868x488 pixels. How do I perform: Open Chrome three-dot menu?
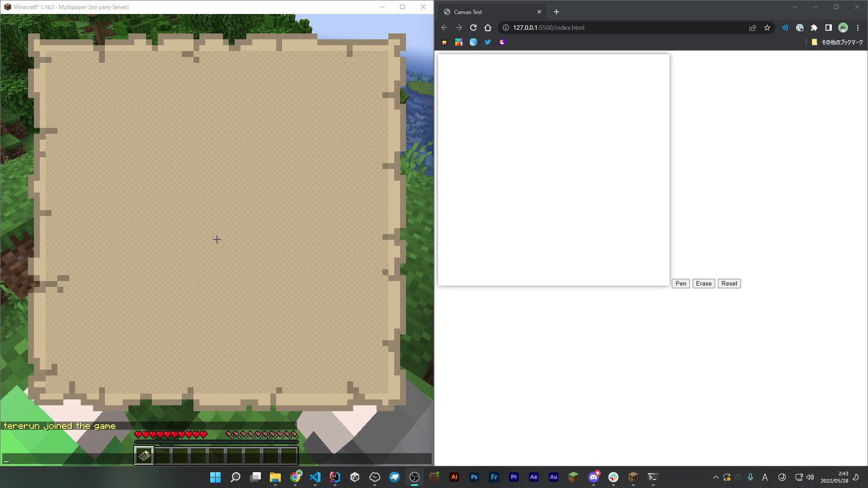pos(858,28)
